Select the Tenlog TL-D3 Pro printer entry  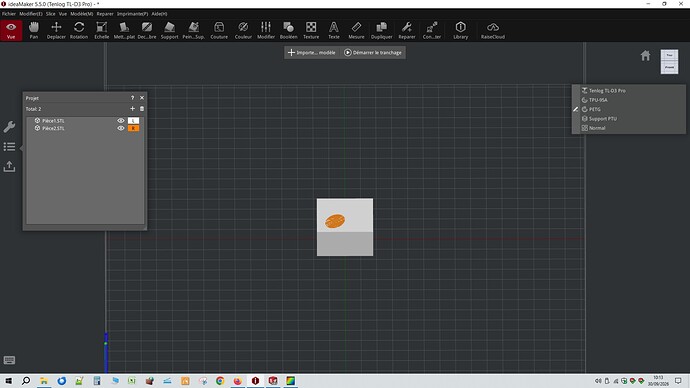pos(607,90)
